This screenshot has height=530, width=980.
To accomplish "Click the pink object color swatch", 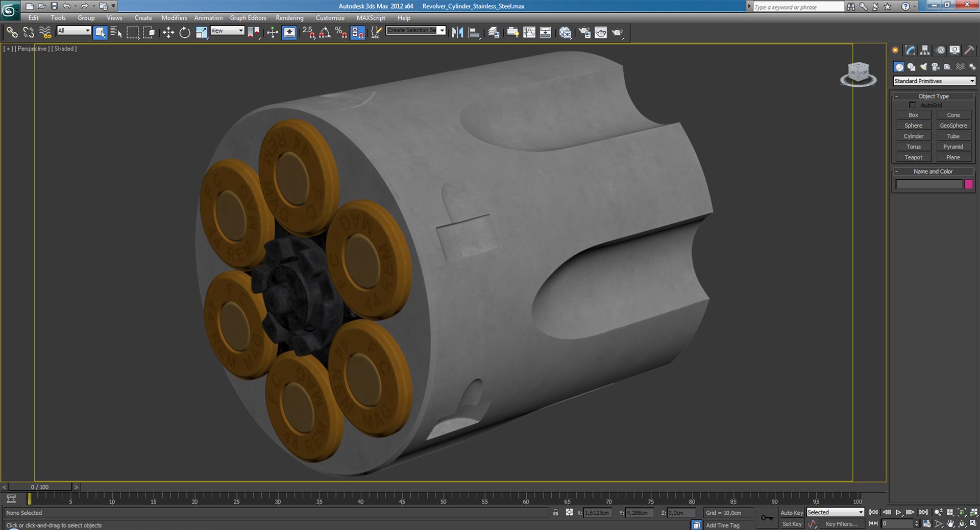I will (969, 184).
